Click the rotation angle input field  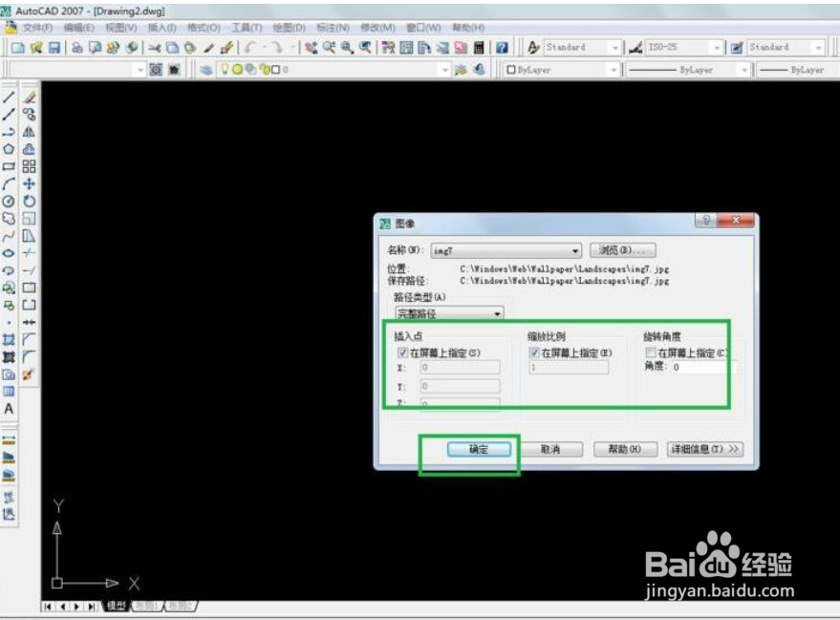click(x=704, y=367)
